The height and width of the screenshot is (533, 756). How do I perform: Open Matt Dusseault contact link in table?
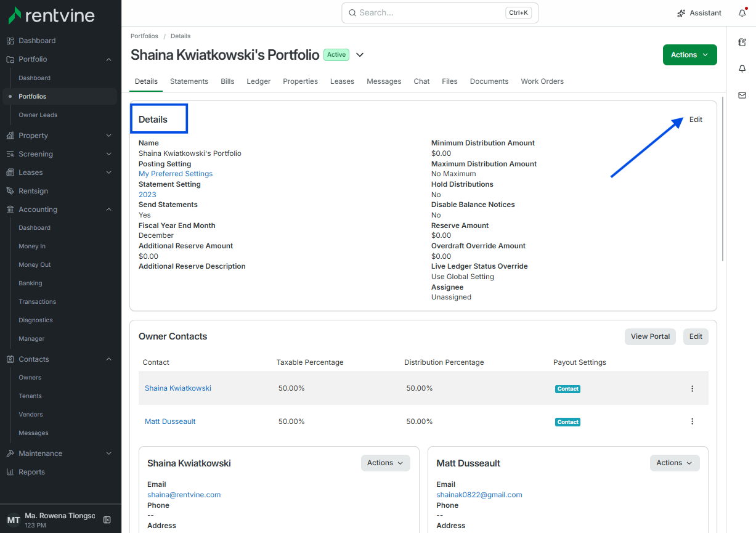[x=170, y=421]
